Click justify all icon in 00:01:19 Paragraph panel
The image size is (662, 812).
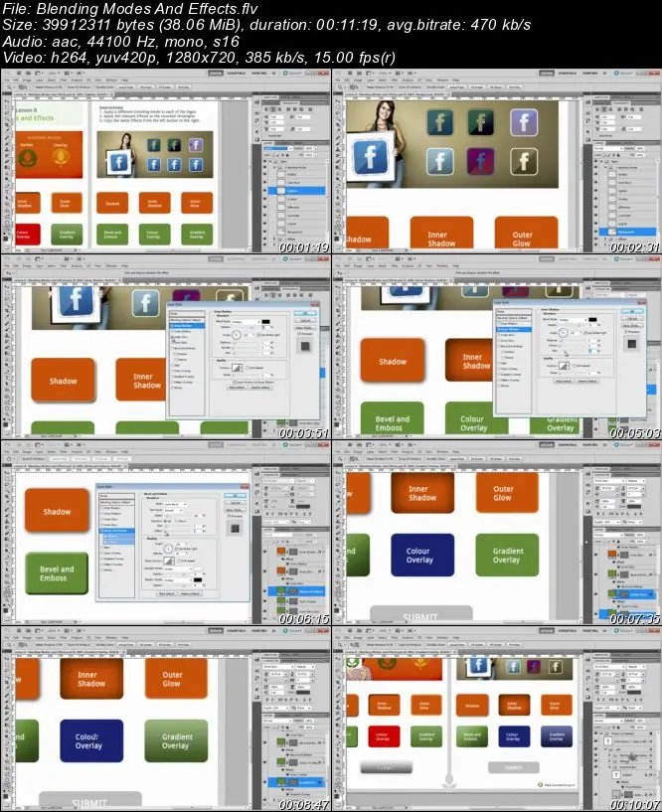pyautogui.click(x=310, y=109)
